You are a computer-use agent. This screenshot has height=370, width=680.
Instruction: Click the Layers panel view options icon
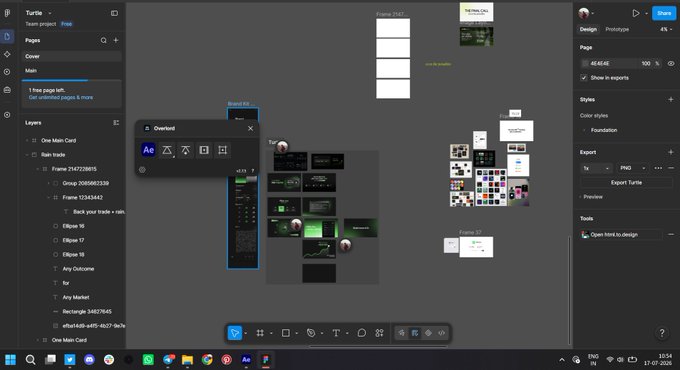point(116,123)
